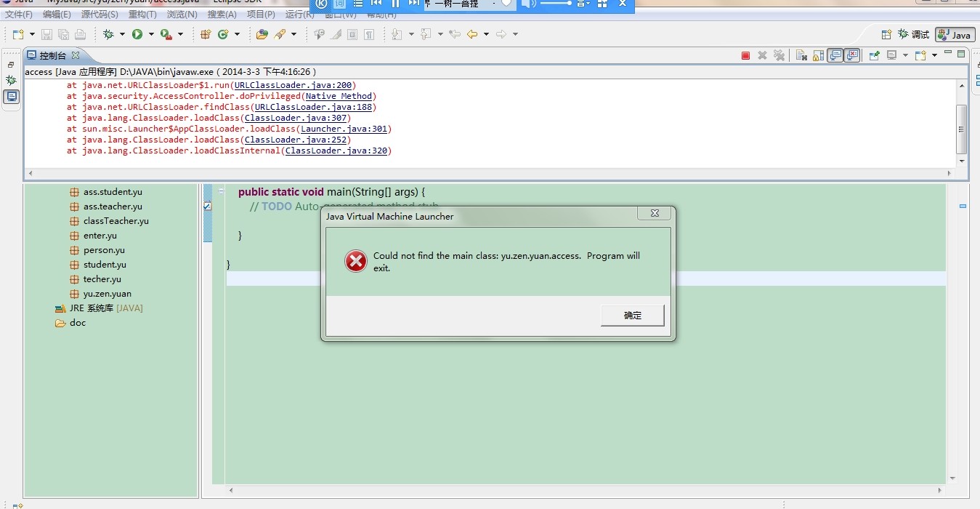Toggle the Scroll Lock console button
Screen dimensions: 980x509
(818, 55)
